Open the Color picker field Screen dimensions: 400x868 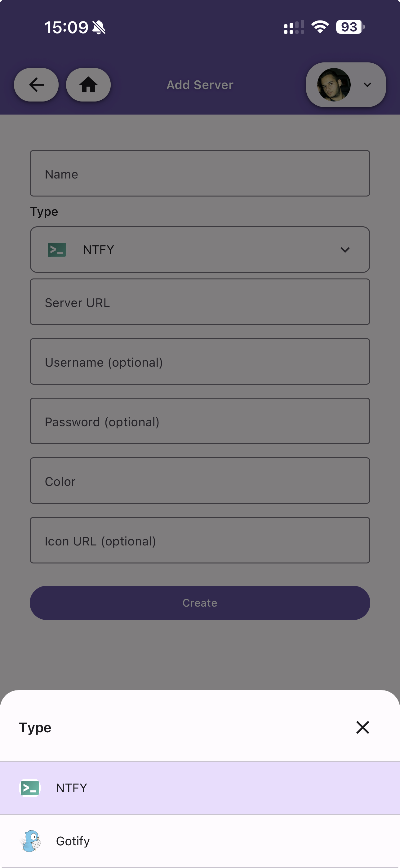pos(200,481)
